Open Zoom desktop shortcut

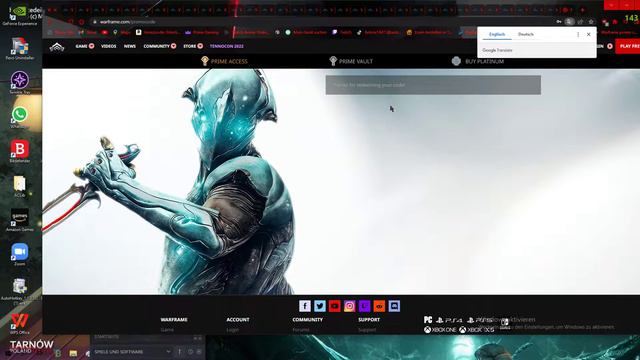(20, 254)
